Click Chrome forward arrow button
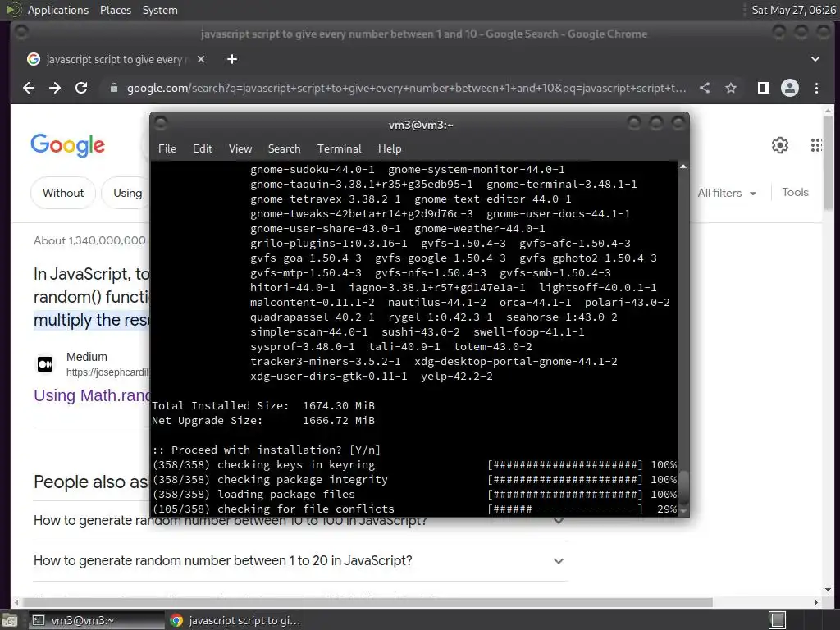This screenshot has width=840, height=630. [x=55, y=88]
